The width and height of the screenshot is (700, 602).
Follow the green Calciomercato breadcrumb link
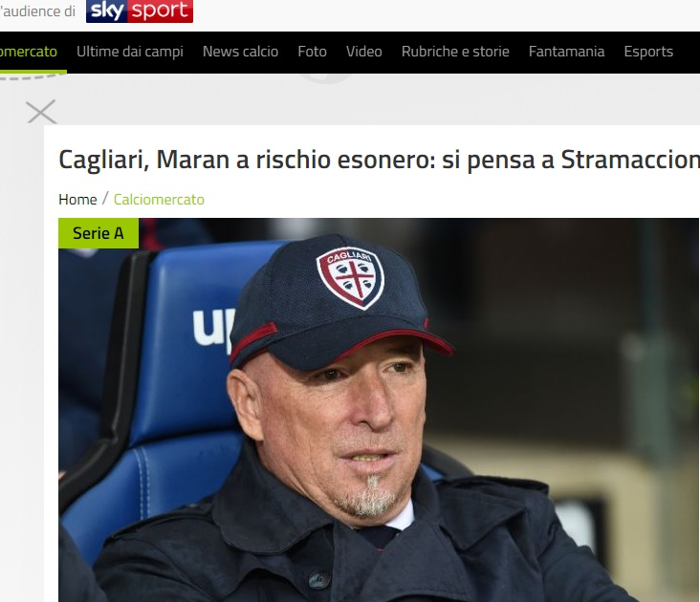click(159, 200)
